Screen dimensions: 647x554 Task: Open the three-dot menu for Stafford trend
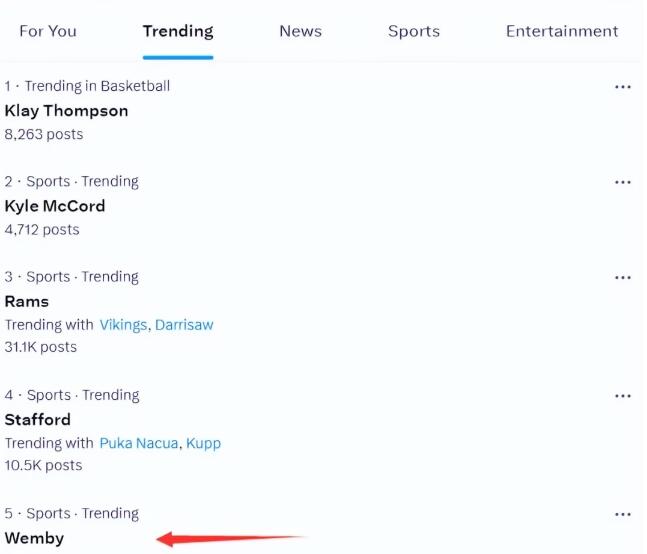pyautogui.click(x=623, y=396)
